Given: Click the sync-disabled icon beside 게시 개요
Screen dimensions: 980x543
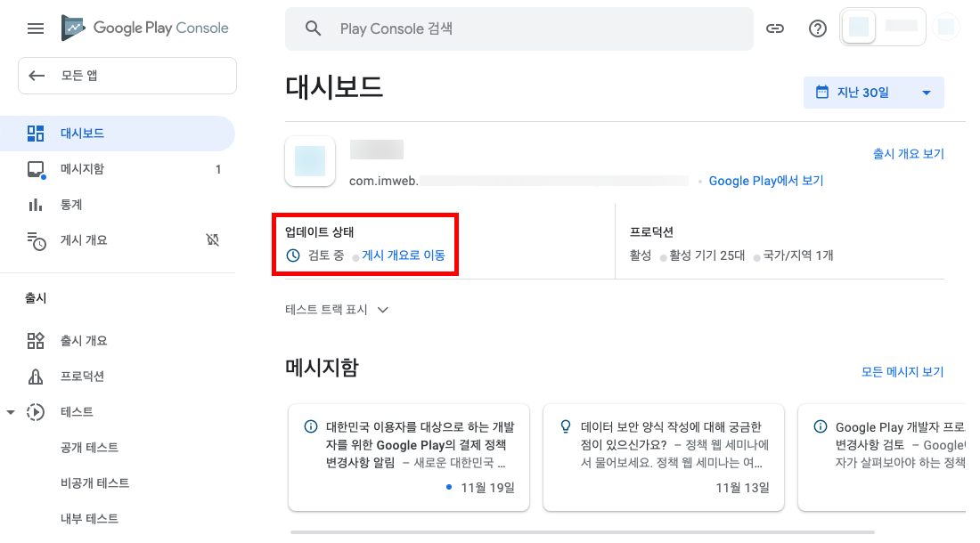Looking at the screenshot, I should (x=212, y=239).
